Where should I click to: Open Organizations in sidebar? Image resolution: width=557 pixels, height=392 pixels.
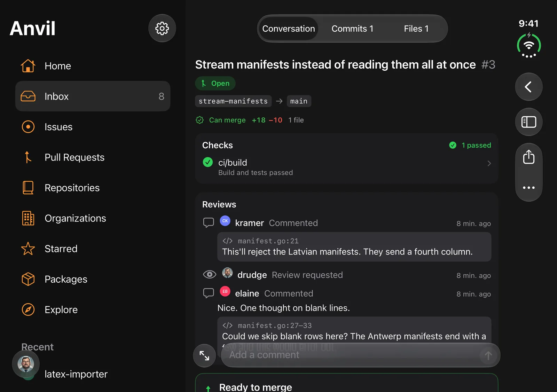[93, 218]
